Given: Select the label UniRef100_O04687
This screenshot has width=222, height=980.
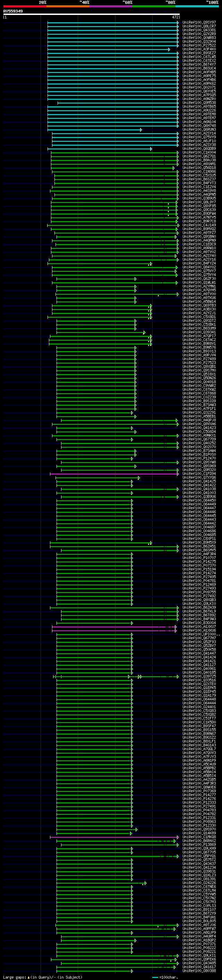Looking at the screenshot, I should 199,528.
